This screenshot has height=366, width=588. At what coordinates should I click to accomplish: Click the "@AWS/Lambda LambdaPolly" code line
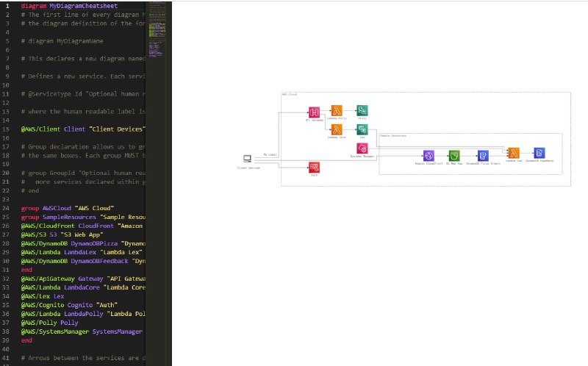coord(83,314)
